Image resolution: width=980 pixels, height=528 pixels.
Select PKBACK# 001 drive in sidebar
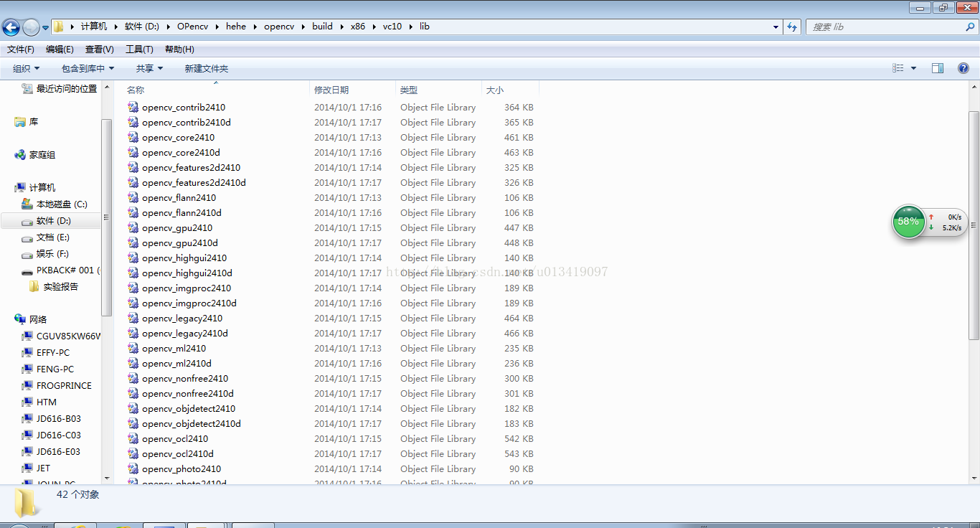(x=60, y=270)
